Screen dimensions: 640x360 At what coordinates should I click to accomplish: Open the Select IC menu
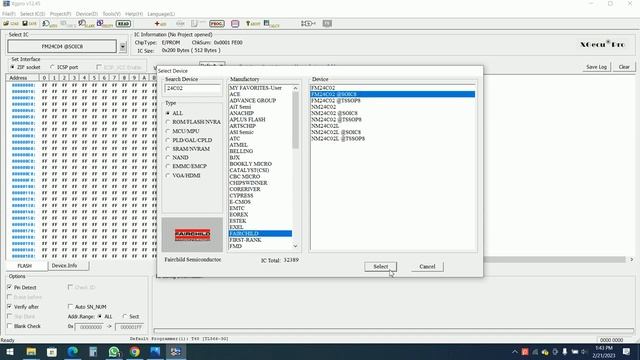[x=33, y=14]
